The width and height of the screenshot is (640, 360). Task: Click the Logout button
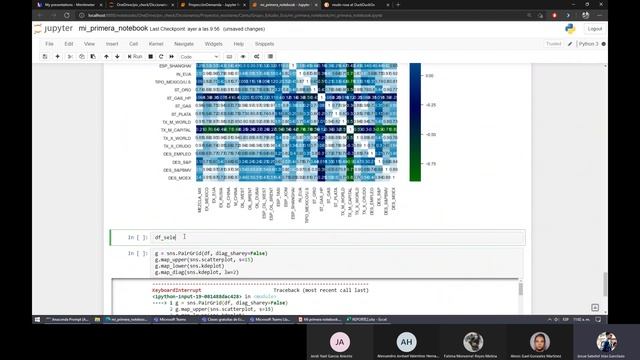[595, 29]
